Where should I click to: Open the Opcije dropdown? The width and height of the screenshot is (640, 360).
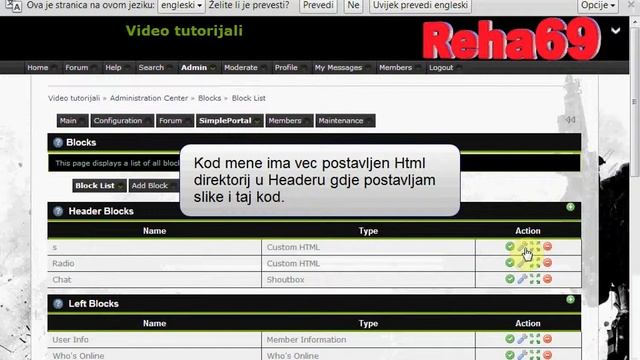(x=598, y=6)
